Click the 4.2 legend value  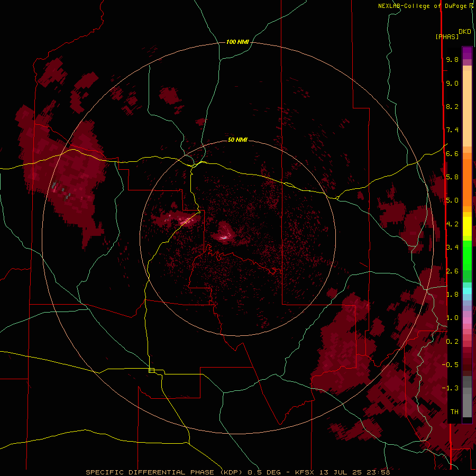452,224
